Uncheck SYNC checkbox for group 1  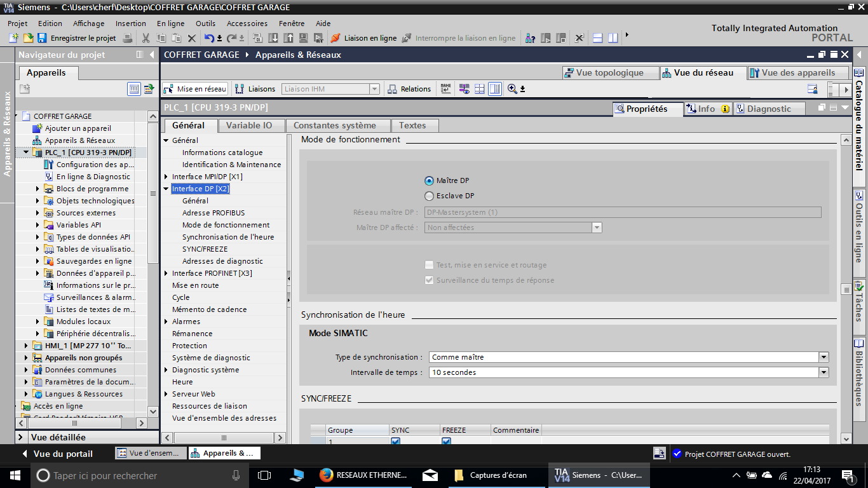tap(396, 441)
